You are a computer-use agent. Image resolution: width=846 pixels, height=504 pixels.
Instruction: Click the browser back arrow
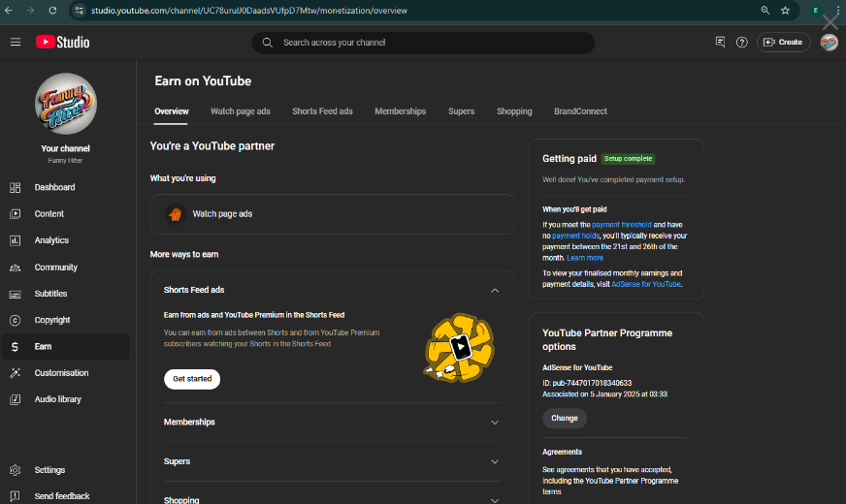click(x=9, y=11)
